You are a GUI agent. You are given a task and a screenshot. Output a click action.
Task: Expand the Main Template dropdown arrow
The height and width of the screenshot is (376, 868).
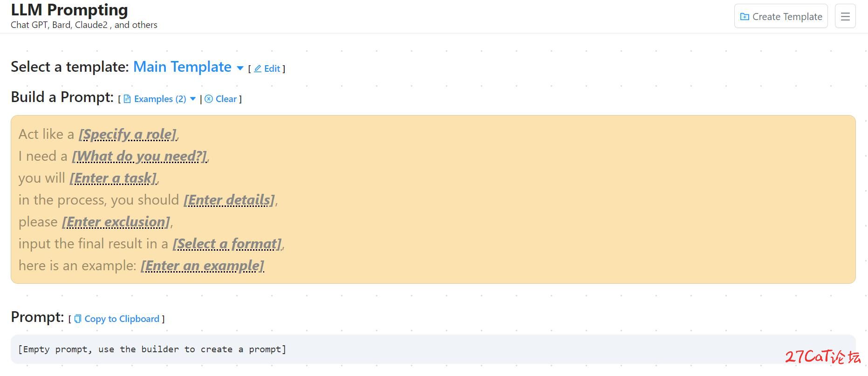click(x=240, y=68)
